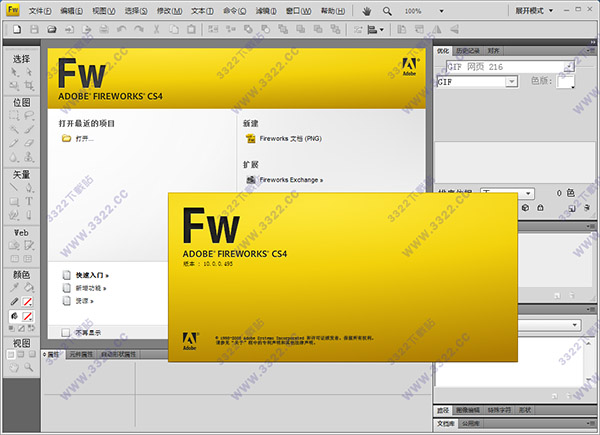Open the 展开模式 workspace dropdown
This screenshot has height=435, width=600.
click(x=534, y=11)
